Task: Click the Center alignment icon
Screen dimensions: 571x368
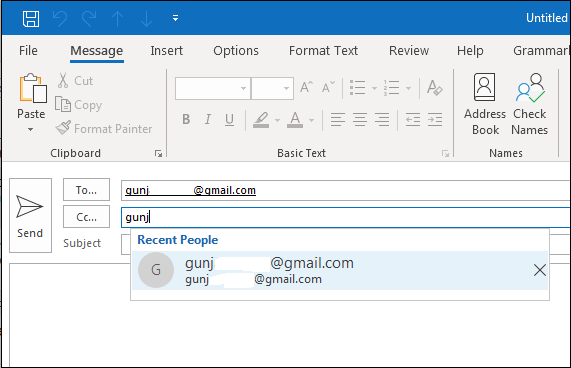Action: click(360, 119)
